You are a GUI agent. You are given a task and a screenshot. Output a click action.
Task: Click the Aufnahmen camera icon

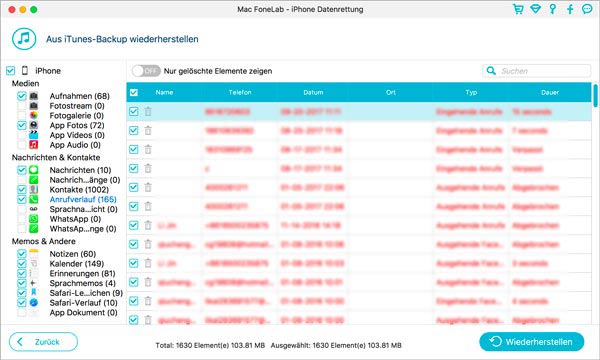pyautogui.click(x=34, y=96)
